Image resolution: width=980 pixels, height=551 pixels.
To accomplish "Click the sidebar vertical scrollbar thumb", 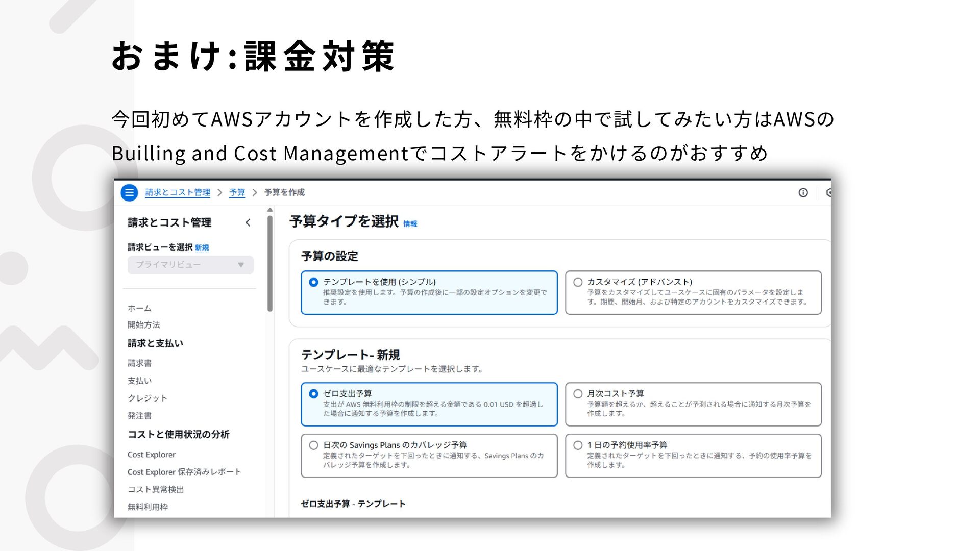I will [270, 263].
